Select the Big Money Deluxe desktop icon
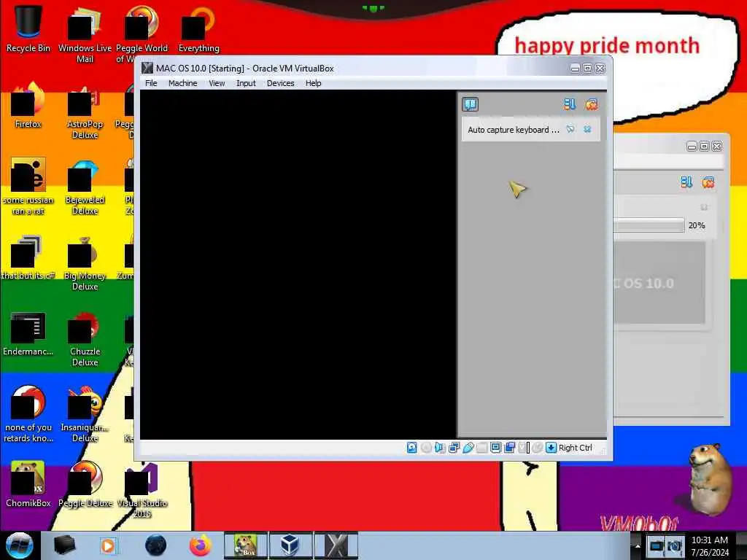Image resolution: width=747 pixels, height=560 pixels. [85, 263]
